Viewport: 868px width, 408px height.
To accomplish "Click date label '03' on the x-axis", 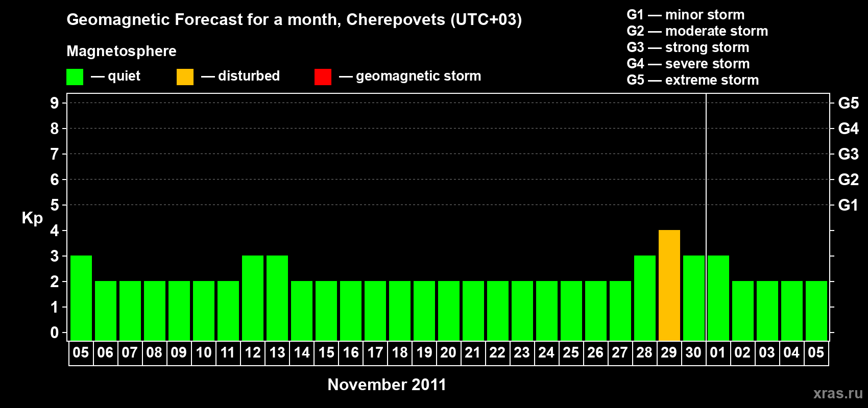I will 767,353.
